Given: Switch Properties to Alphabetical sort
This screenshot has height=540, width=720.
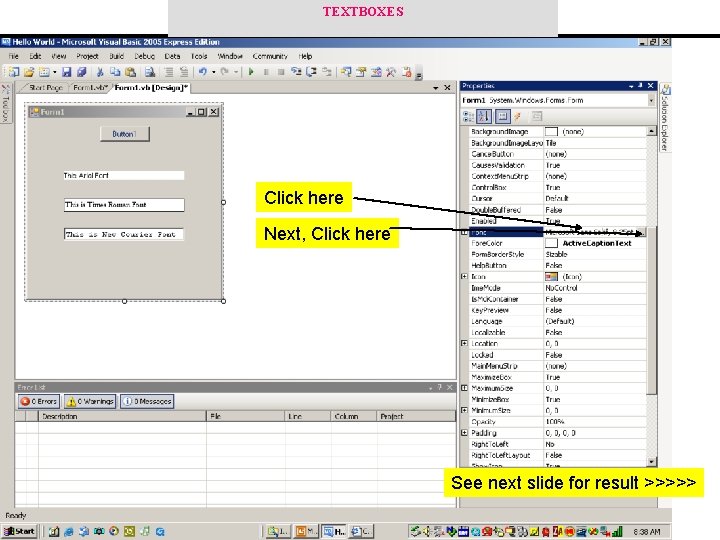Looking at the screenshot, I should (484, 117).
